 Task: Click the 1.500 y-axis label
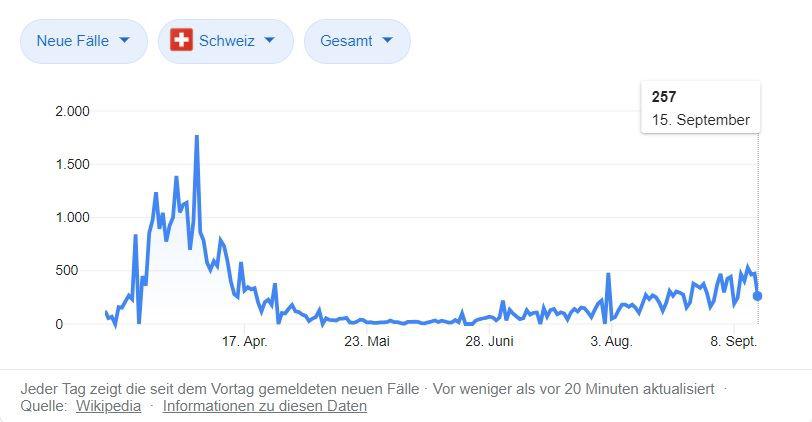point(72,164)
